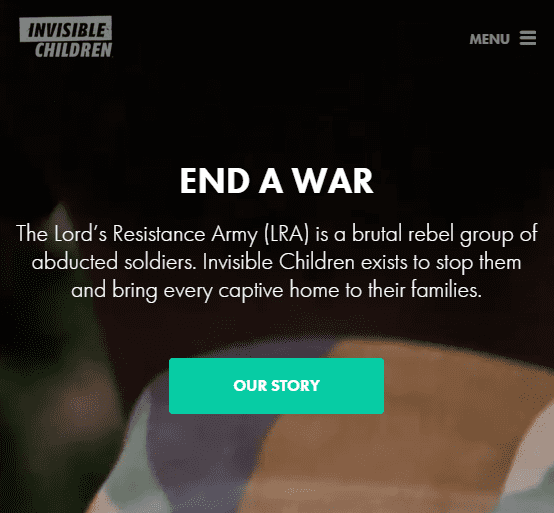The height and width of the screenshot is (513, 554).
Task: Click the word WAR in the headline
Action: coord(333,181)
